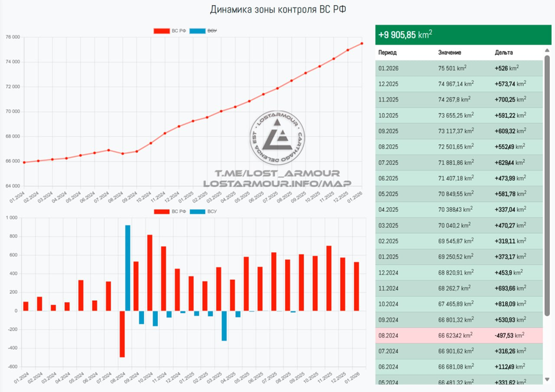The image size is (555, 392).
Task: Click the 11.2025 row with +700,25 delta
Action: coord(459,99)
